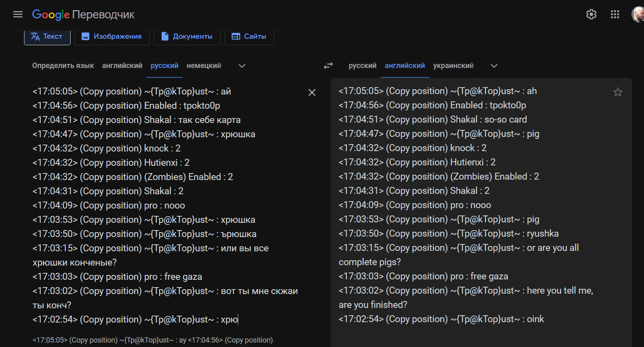Expand the source language list
The width and height of the screenshot is (644, 347).
click(242, 66)
